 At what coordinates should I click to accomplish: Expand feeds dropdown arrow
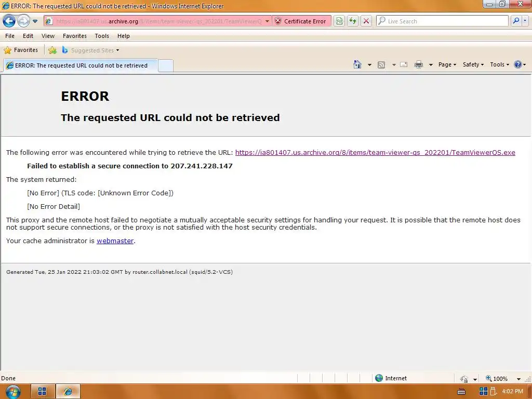coord(394,65)
